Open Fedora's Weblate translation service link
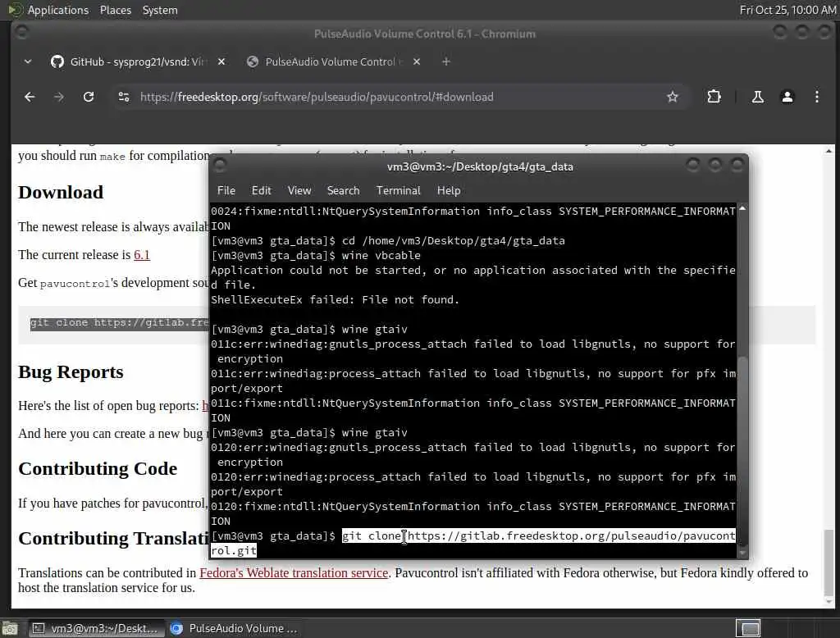Viewport: 840px width, 638px height. click(x=294, y=573)
